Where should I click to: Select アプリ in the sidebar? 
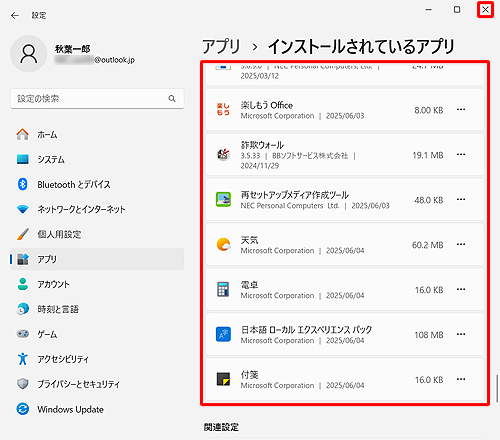click(x=97, y=259)
